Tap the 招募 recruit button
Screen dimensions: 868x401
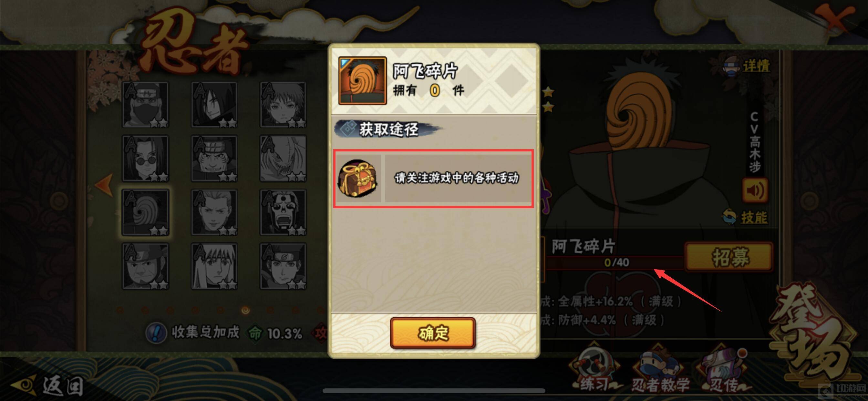coord(729,256)
